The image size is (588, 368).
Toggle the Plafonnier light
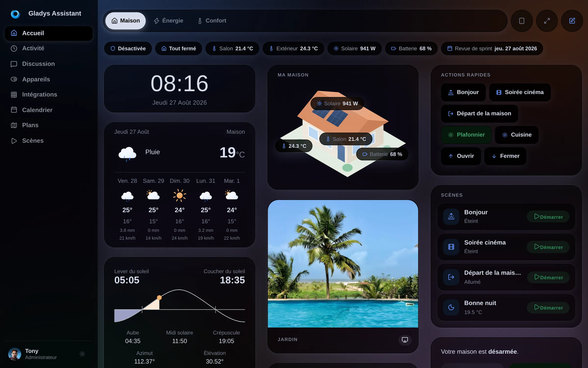tap(466, 135)
